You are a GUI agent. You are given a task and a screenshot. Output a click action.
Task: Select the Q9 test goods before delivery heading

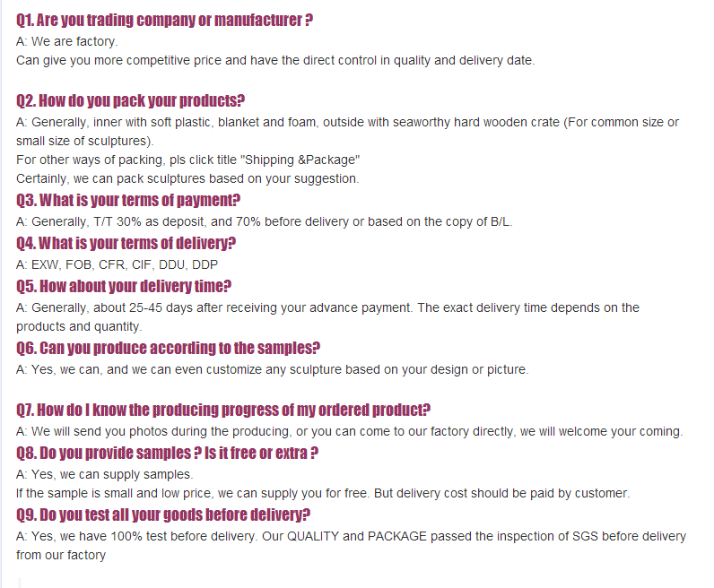(x=163, y=514)
